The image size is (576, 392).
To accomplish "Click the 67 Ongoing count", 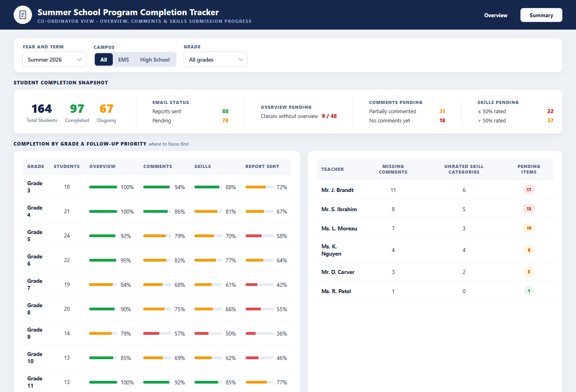I will [x=106, y=109].
